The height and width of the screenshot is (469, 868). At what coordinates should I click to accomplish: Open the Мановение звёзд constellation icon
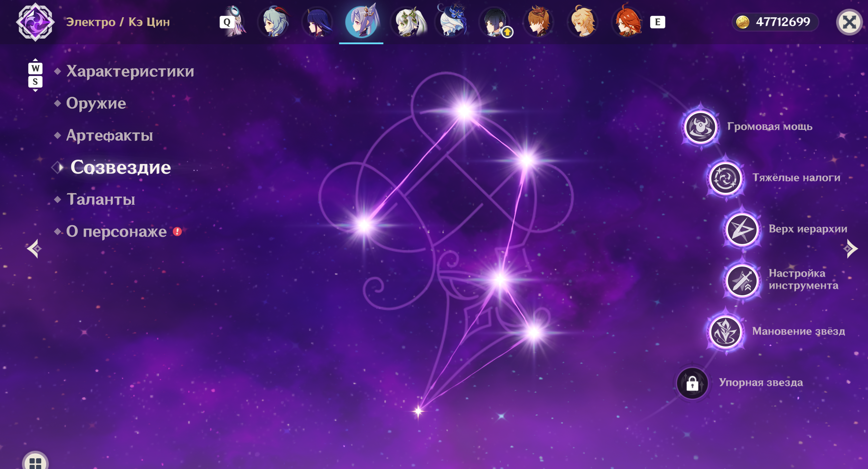[726, 332]
